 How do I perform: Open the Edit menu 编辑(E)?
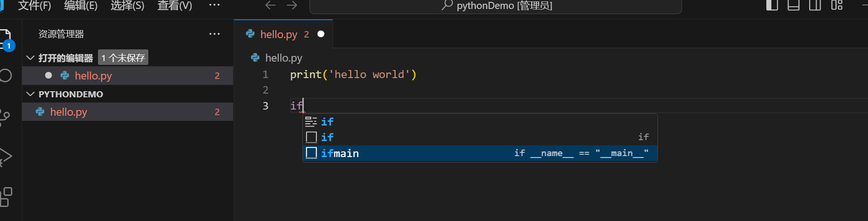[x=81, y=6]
